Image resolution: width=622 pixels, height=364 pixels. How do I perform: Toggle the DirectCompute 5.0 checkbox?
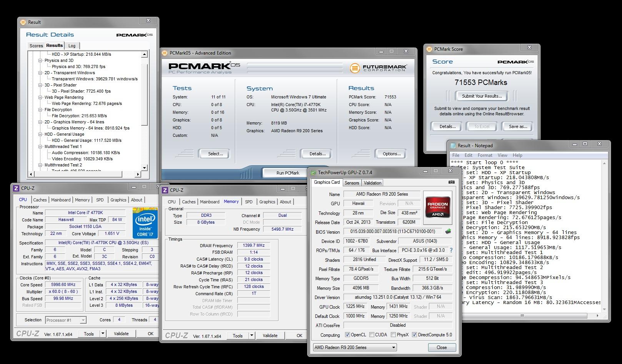[414, 335]
